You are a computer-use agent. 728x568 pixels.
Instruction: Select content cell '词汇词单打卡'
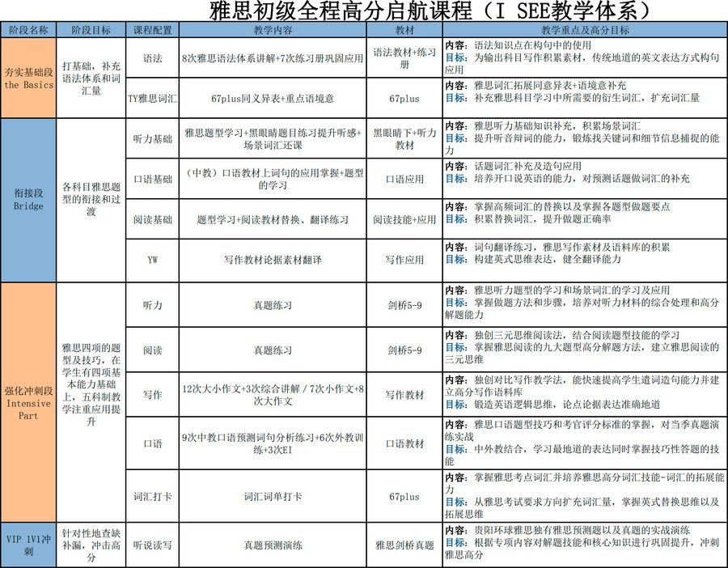(273, 496)
